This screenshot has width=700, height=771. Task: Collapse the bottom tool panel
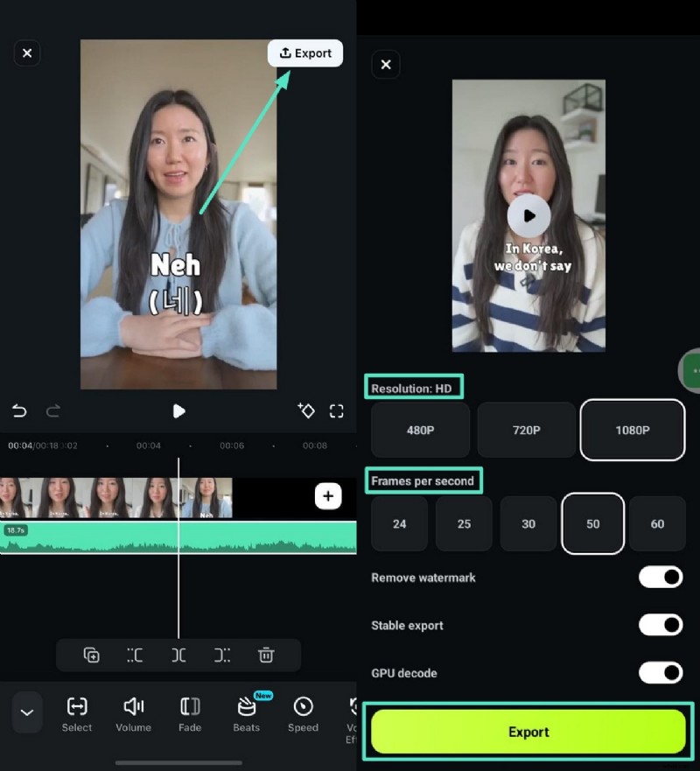pos(26,712)
